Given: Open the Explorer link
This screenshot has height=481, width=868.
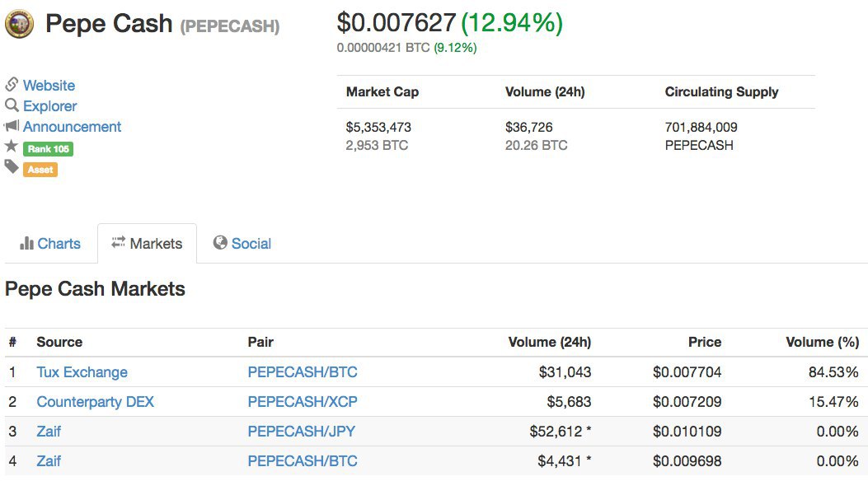Looking at the screenshot, I should point(49,105).
